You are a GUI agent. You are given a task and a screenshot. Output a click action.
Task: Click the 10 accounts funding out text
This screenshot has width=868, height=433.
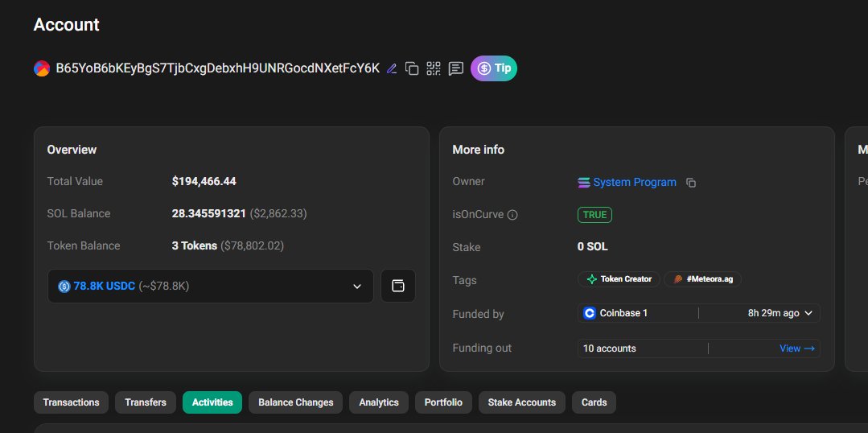(610, 348)
